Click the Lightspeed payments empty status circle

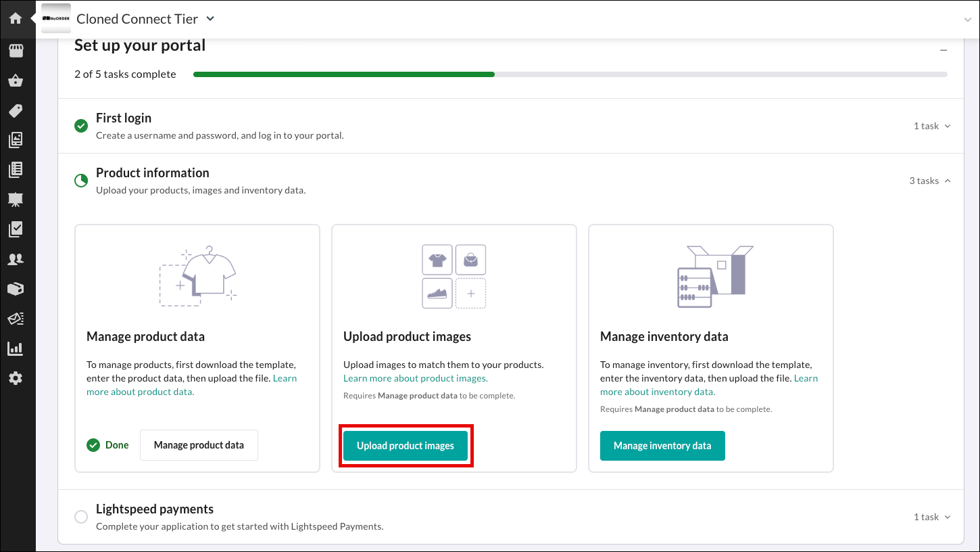(x=81, y=517)
